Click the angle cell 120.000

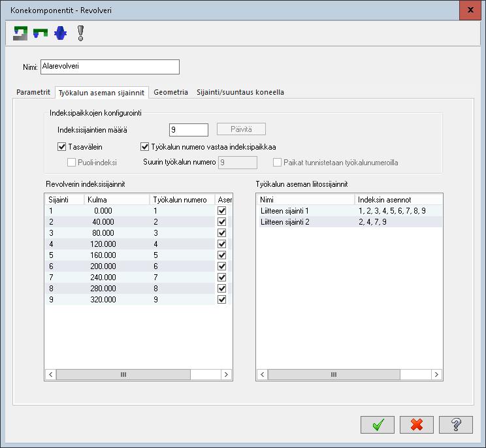(x=103, y=244)
